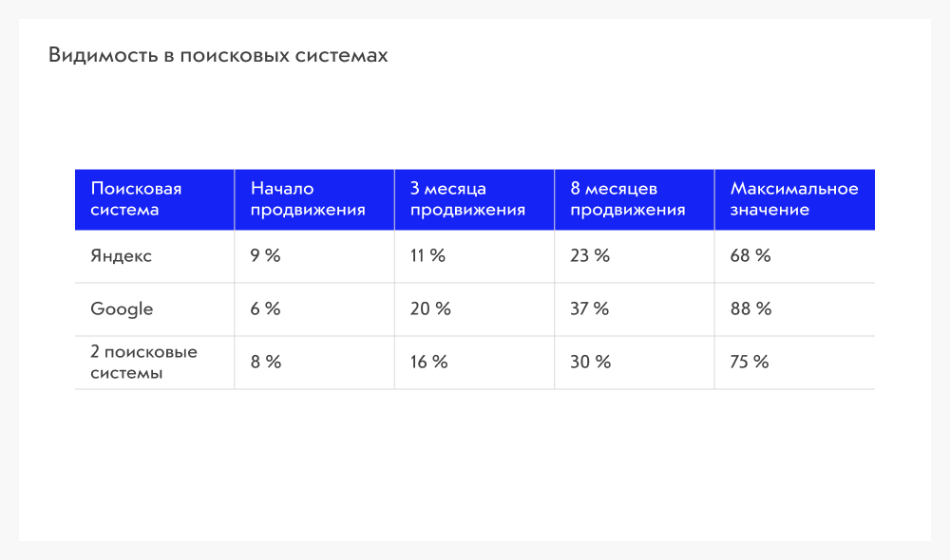Click the 9 % cell for Яндекс
950x560 pixels.
[265, 255]
